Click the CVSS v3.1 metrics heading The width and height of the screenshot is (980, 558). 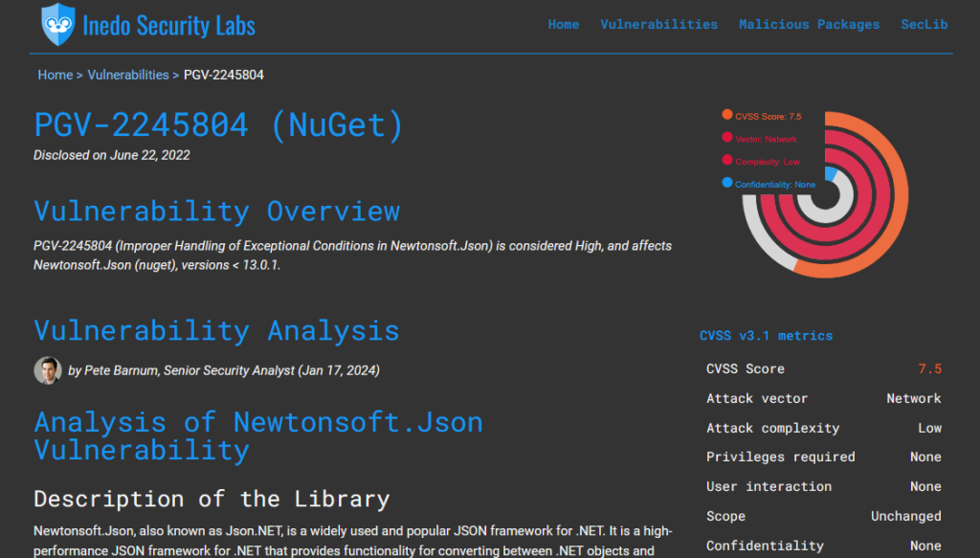tap(766, 336)
